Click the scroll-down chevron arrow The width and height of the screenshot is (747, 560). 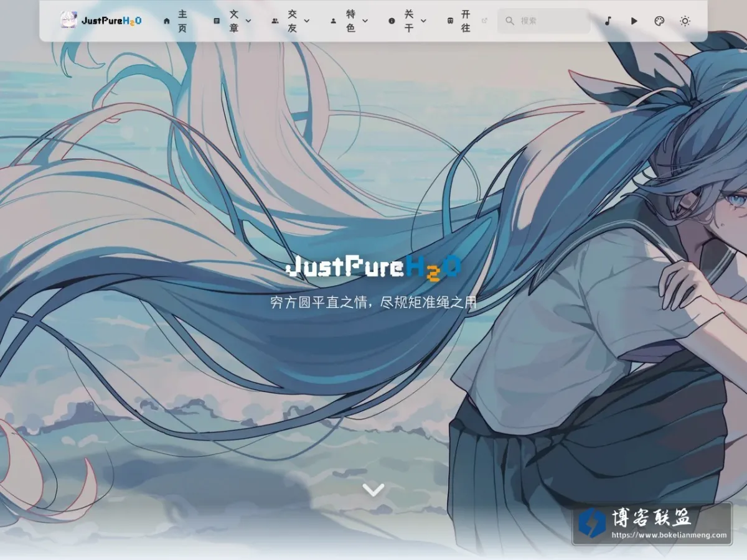click(x=374, y=490)
